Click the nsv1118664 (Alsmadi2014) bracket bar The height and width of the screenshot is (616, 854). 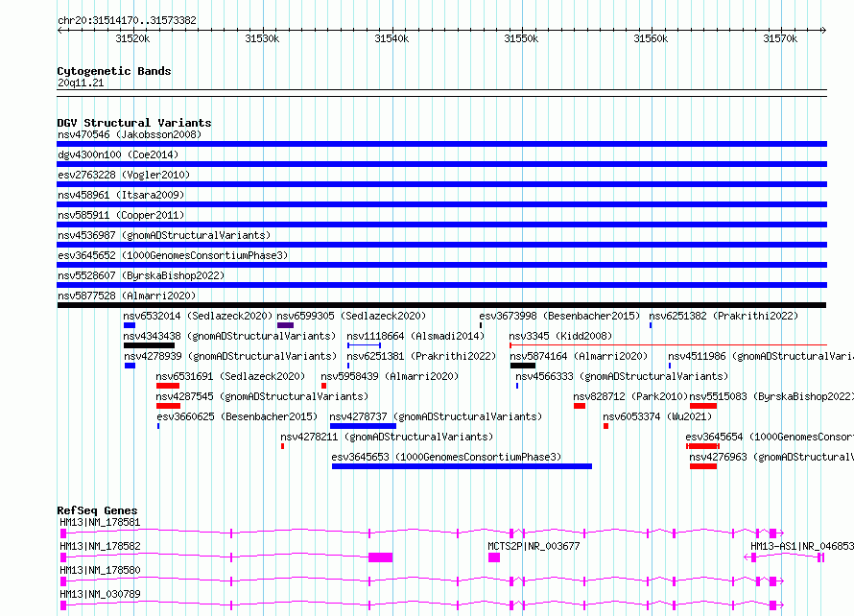coord(364,345)
